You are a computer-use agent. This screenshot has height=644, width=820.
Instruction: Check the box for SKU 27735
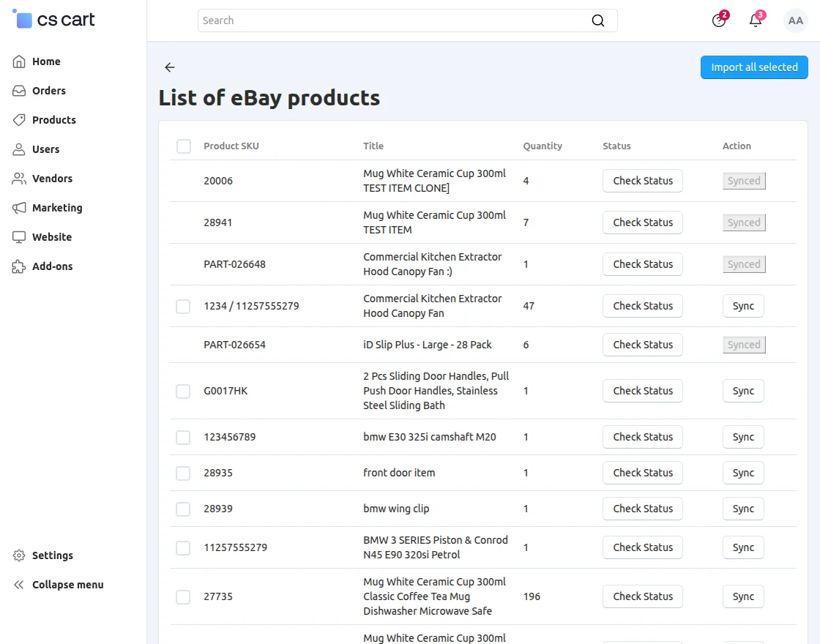183,596
